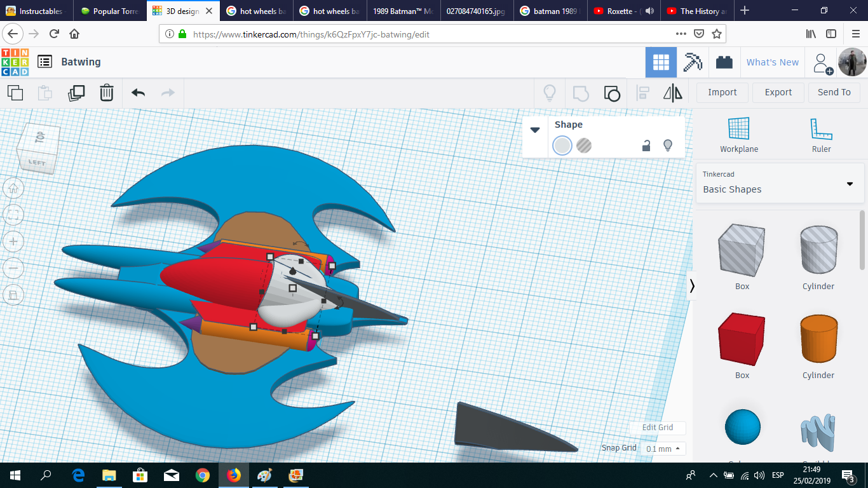Click the Ungroup shapes icon
This screenshot has width=868, height=488.
(x=611, y=93)
